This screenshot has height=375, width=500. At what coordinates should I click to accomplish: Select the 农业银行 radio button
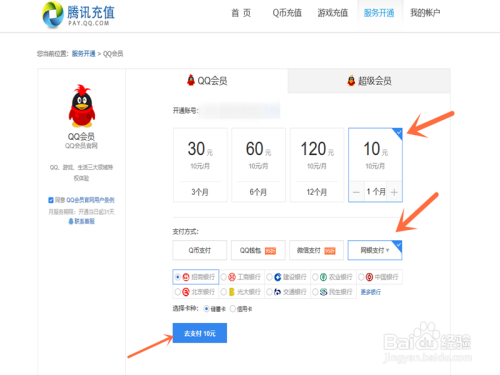click(315, 277)
